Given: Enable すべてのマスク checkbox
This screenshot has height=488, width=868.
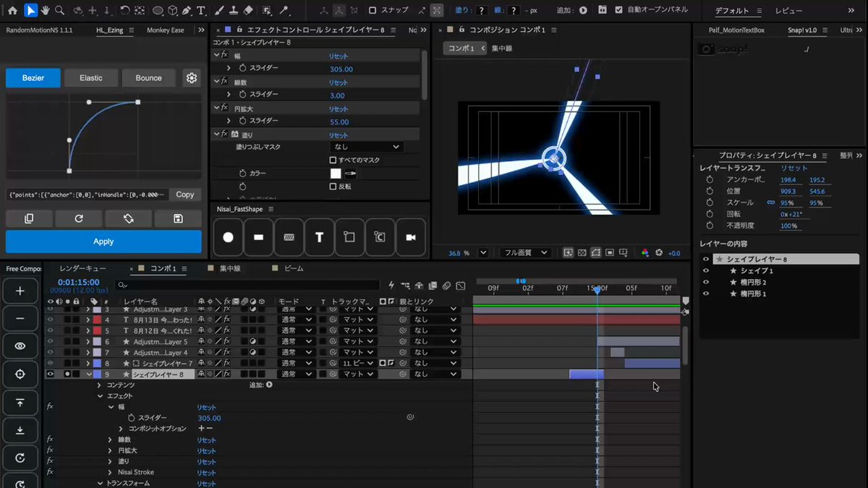Looking at the screenshot, I should (x=333, y=160).
